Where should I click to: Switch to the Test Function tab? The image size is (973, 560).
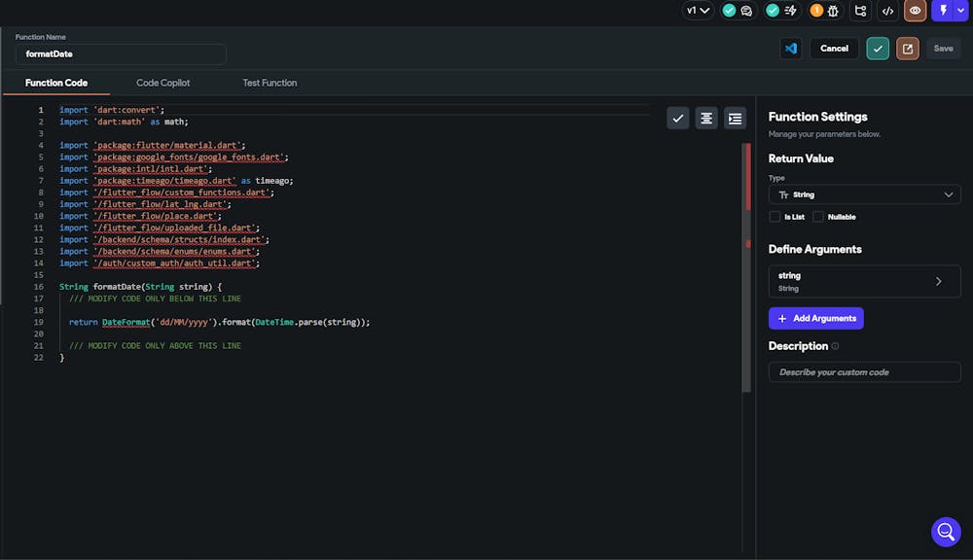(270, 83)
